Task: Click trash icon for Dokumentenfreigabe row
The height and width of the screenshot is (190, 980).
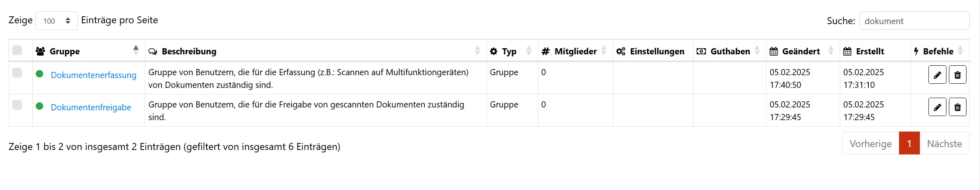Action: tap(957, 107)
